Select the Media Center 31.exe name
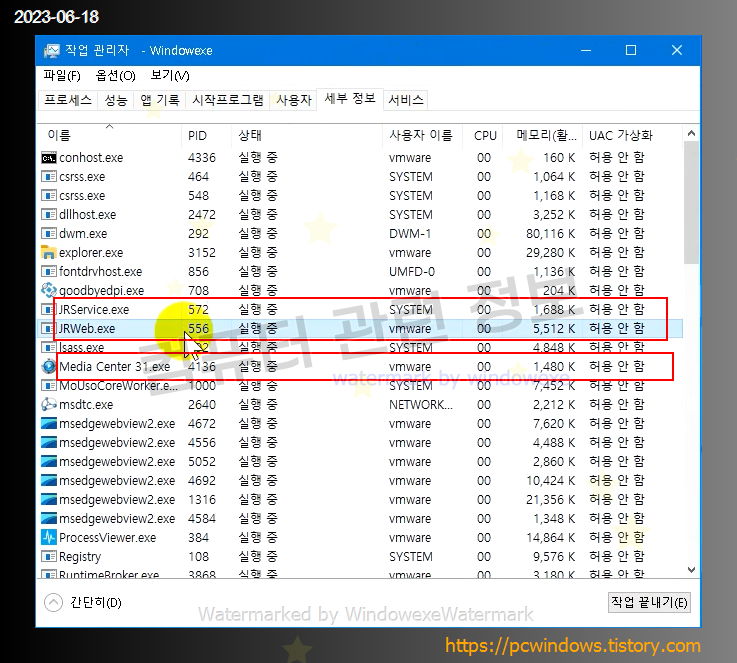 point(115,367)
